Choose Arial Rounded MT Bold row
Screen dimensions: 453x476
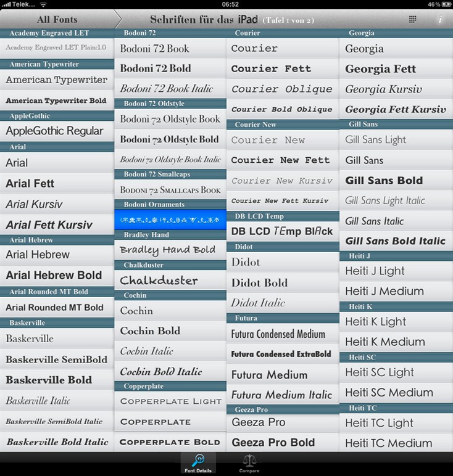click(57, 308)
